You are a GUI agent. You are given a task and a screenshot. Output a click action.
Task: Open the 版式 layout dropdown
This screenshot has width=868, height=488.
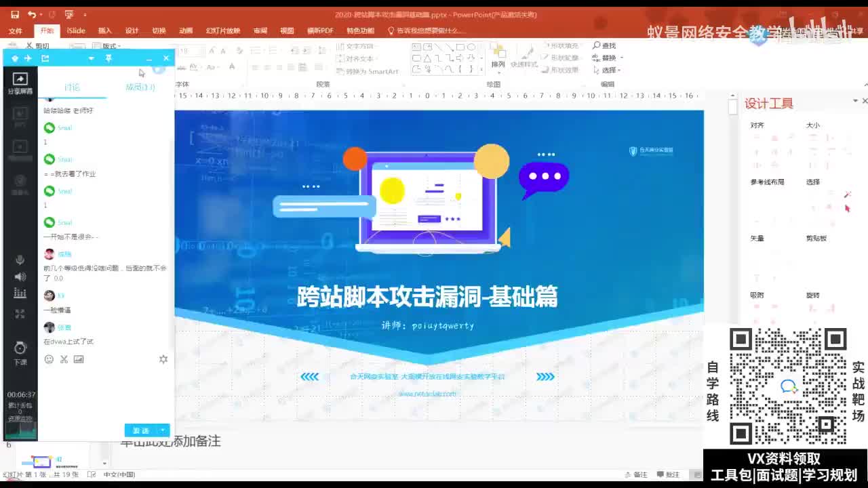click(108, 46)
